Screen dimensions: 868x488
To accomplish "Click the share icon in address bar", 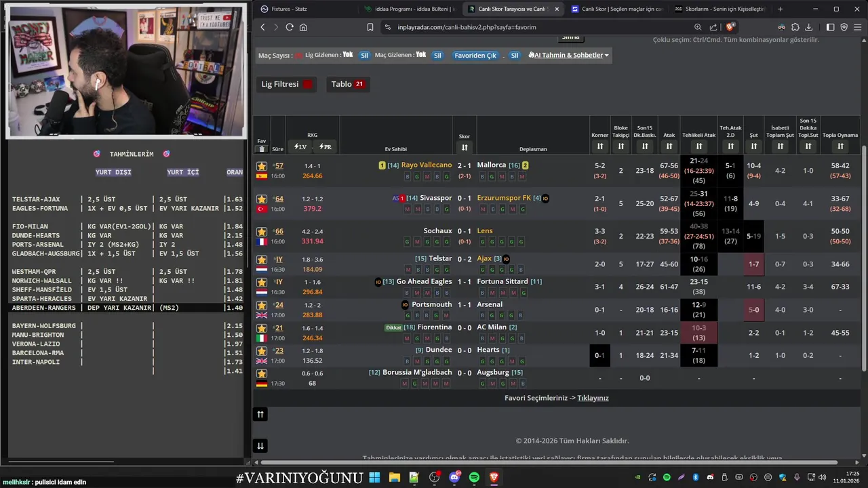I will click(713, 27).
